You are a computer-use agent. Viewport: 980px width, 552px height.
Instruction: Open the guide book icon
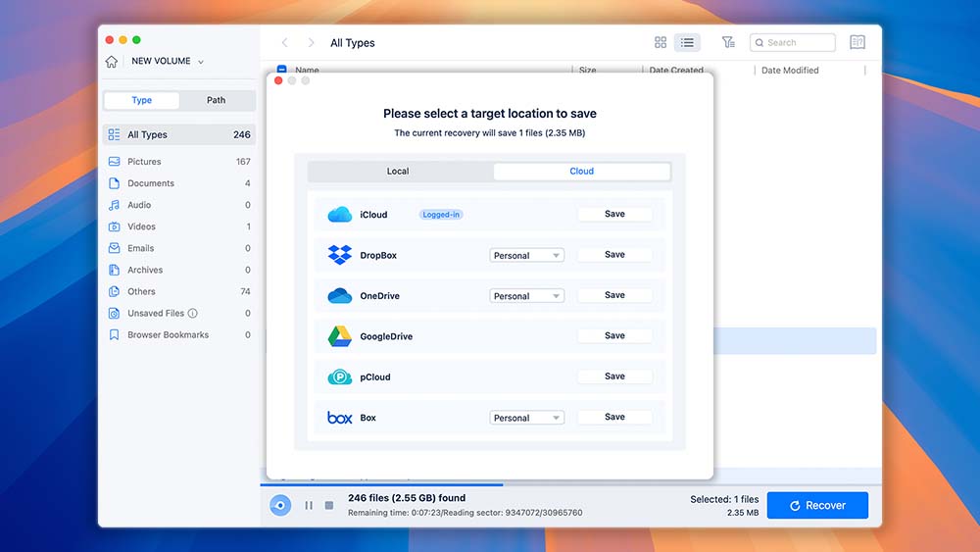857,42
